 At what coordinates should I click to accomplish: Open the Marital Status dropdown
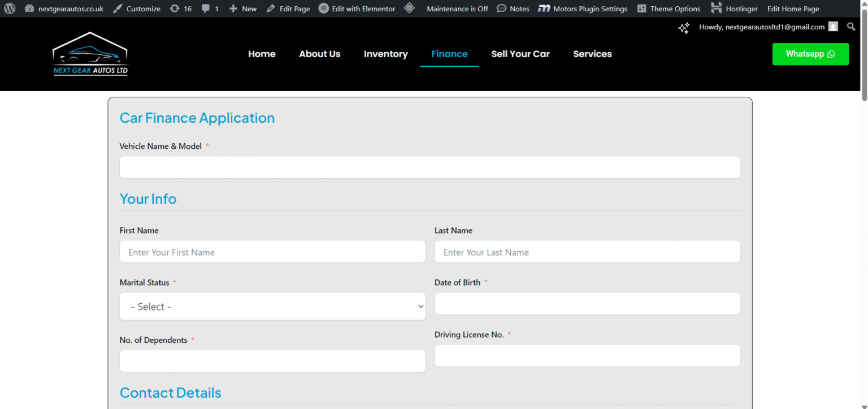[272, 306]
